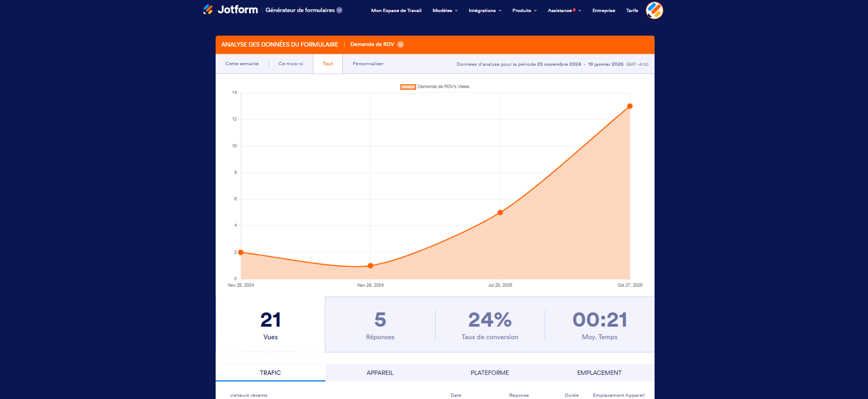Select the Taux de conversion metric card
The width and height of the screenshot is (868, 399).
(x=489, y=325)
